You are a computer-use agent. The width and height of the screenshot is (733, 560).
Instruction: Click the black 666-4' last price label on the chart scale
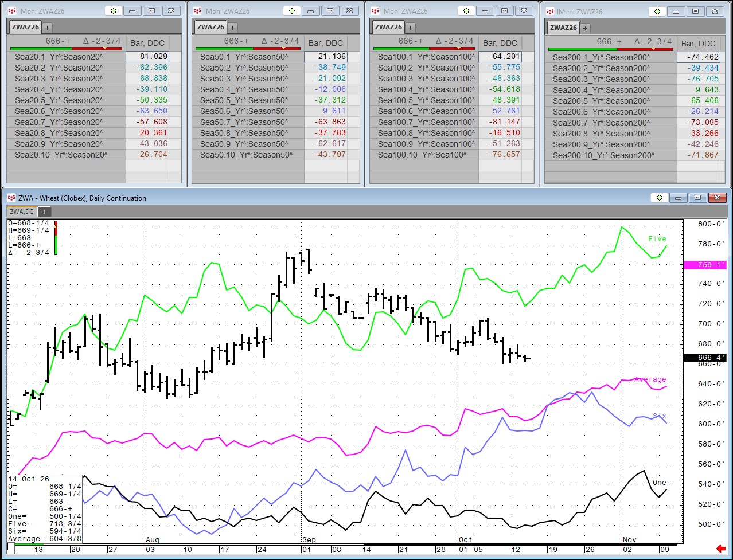tap(705, 358)
